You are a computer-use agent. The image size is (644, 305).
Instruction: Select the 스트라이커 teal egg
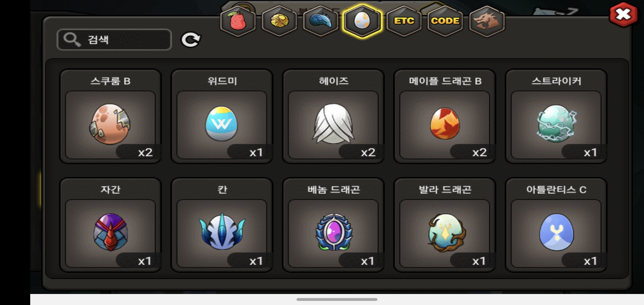(x=556, y=116)
